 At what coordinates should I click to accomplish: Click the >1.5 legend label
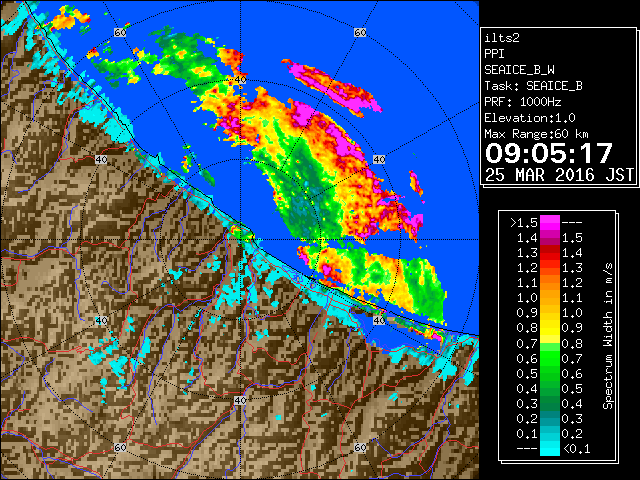pyautogui.click(x=523, y=223)
